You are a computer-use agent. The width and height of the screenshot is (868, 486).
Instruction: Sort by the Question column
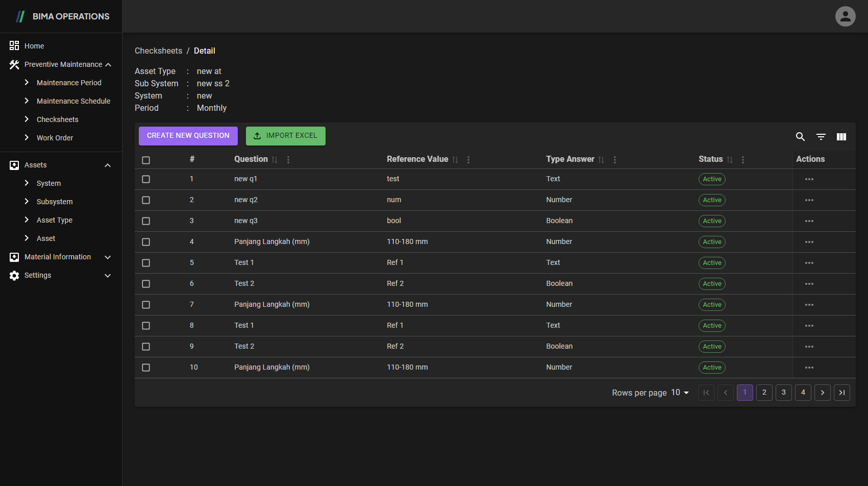click(x=275, y=160)
